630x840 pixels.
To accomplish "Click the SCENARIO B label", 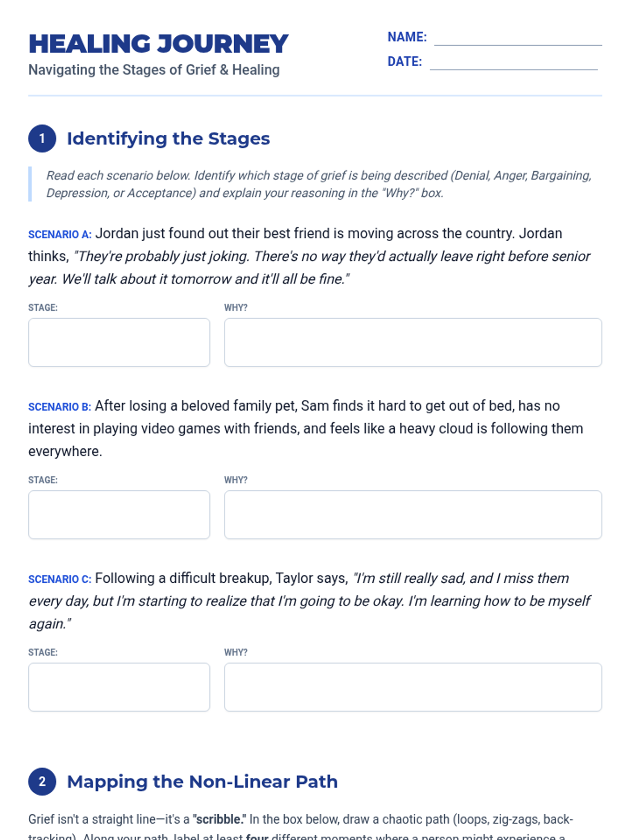I will tap(60, 407).
